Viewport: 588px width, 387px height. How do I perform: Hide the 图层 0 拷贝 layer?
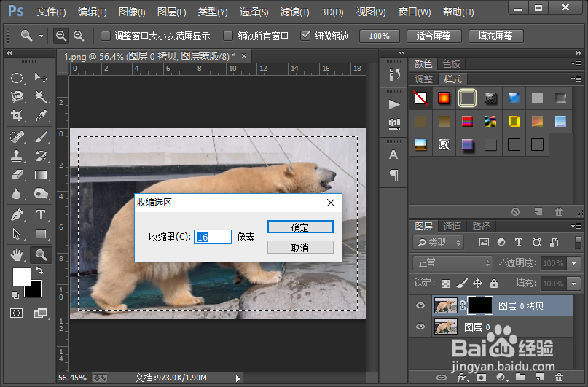[x=420, y=305]
